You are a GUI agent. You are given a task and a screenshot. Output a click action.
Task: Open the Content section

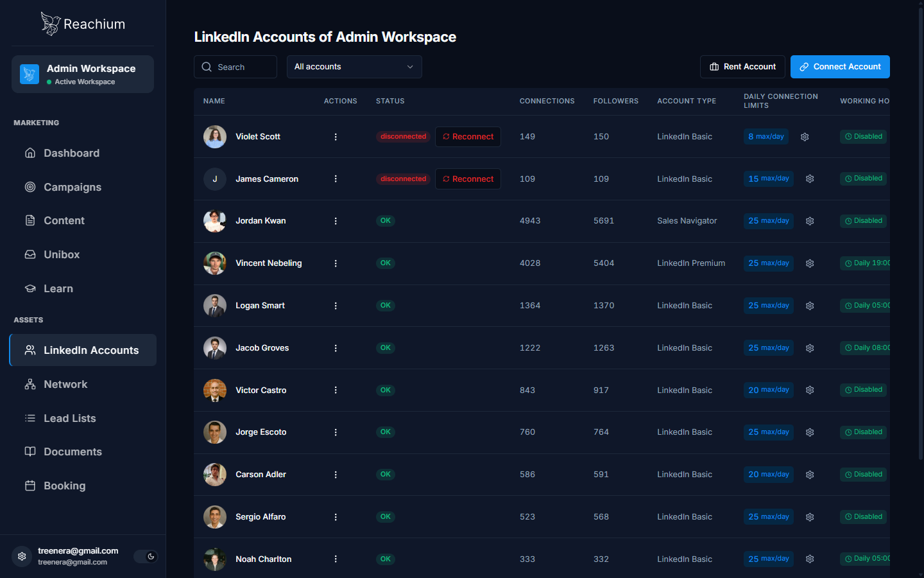pyautogui.click(x=83, y=220)
